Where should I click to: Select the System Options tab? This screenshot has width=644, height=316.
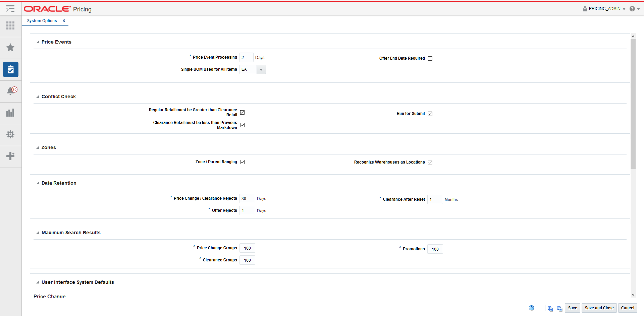coord(42,21)
